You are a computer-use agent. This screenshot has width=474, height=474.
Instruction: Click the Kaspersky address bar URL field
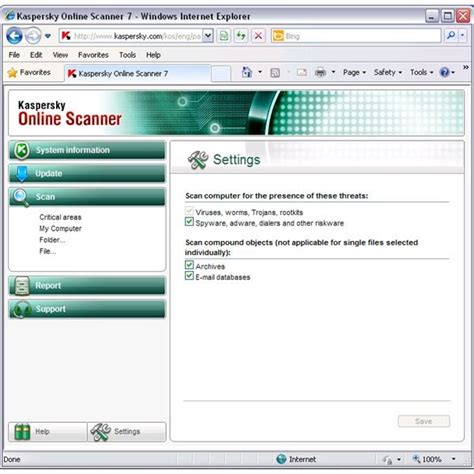click(x=136, y=36)
